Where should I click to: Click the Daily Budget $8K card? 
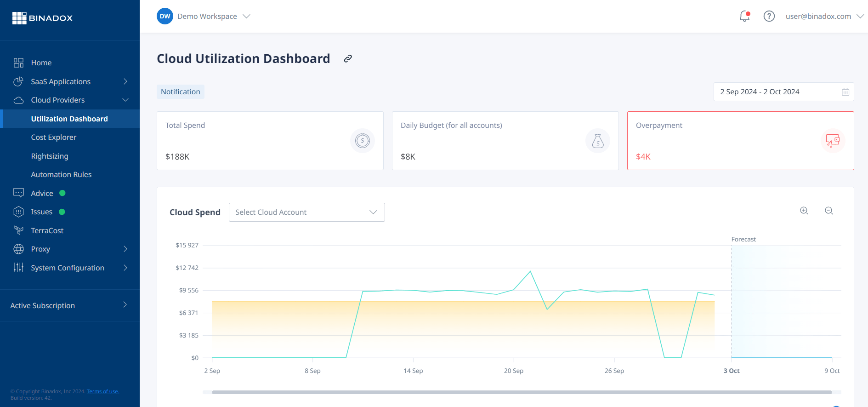click(x=505, y=141)
